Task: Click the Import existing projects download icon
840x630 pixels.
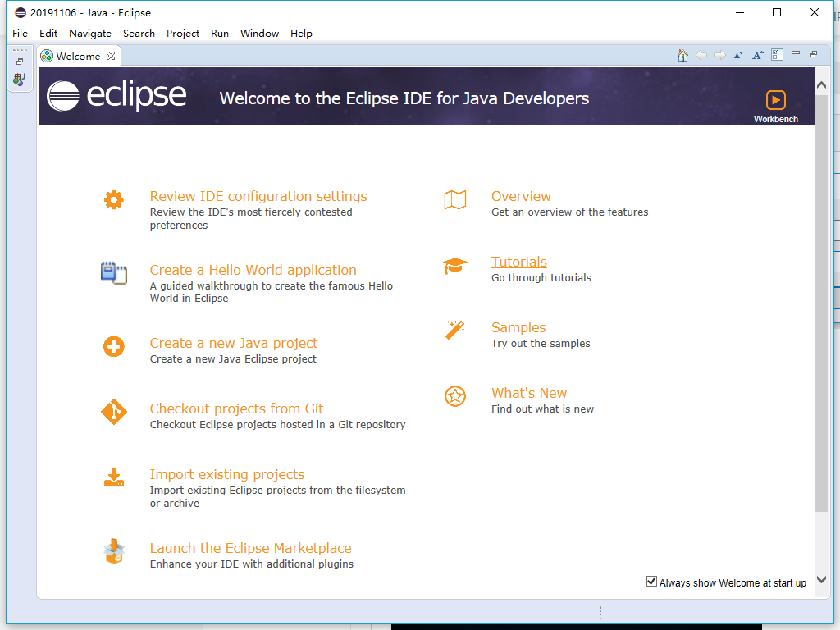Action: tap(114, 477)
